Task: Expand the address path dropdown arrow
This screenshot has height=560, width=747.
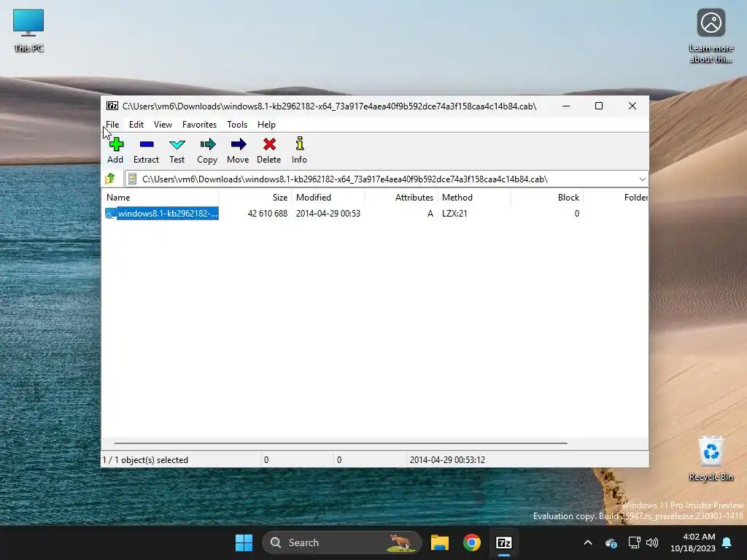Action: (x=642, y=179)
